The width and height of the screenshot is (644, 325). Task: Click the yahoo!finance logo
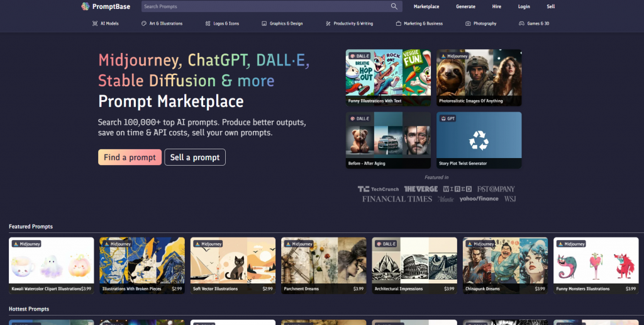479,198
